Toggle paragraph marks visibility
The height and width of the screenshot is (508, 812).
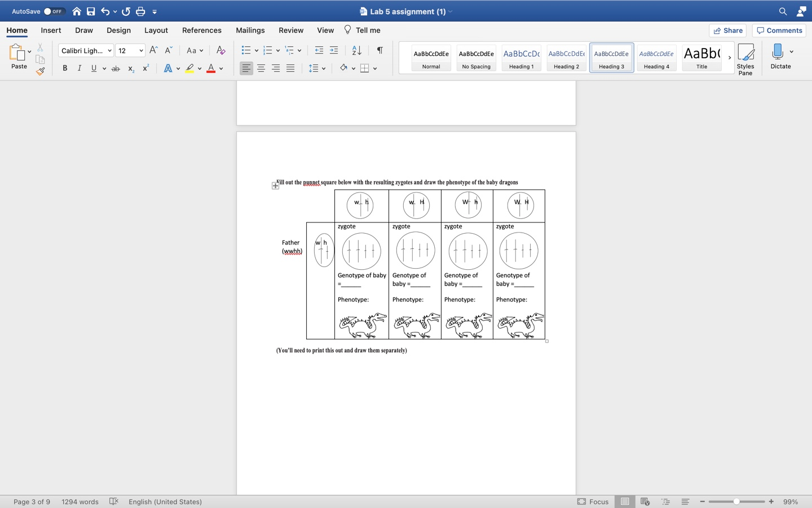tap(379, 50)
